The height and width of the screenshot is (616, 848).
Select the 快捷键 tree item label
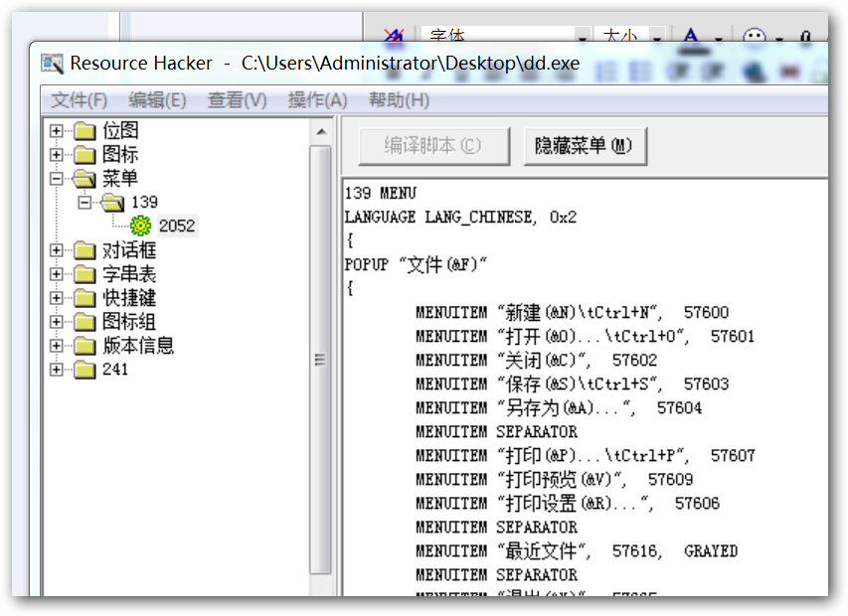[x=129, y=298]
